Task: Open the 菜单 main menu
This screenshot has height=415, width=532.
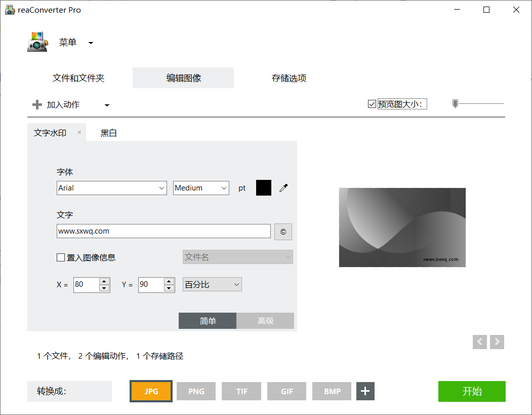Action: [x=67, y=43]
